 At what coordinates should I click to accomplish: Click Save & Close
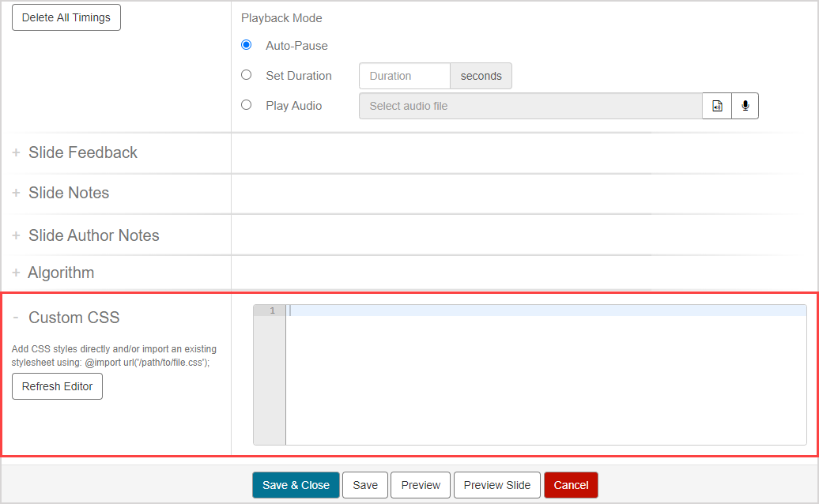tap(296, 485)
